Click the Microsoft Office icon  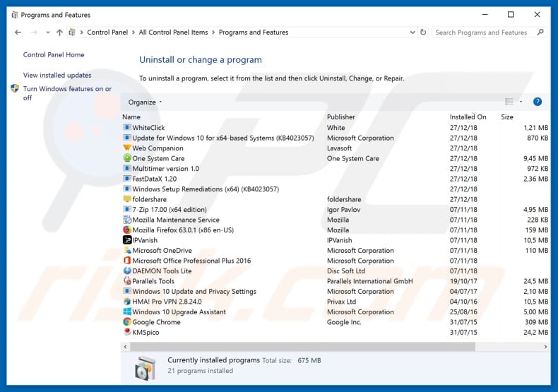[126, 261]
